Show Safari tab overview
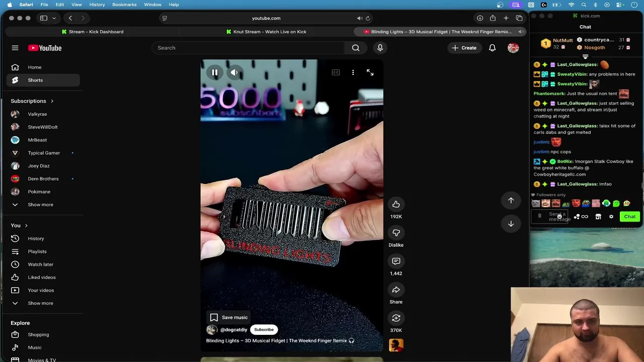This screenshot has height=362, width=644. [x=519, y=18]
